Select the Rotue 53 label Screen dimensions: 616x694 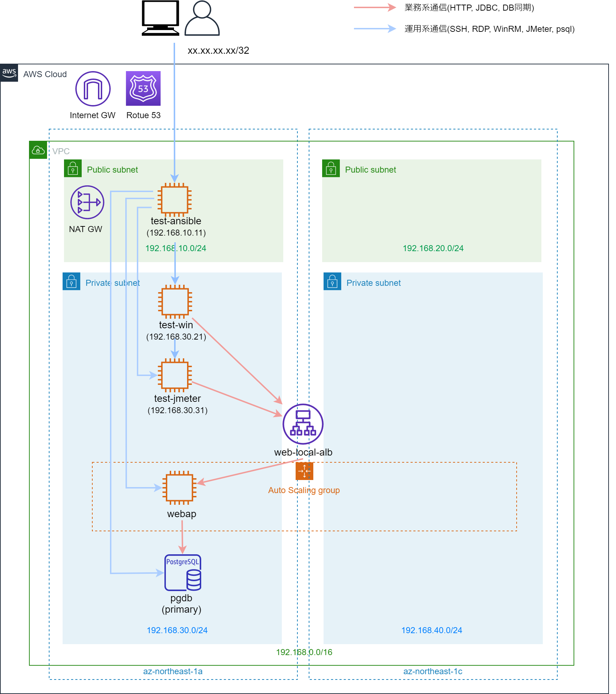pyautogui.click(x=144, y=115)
